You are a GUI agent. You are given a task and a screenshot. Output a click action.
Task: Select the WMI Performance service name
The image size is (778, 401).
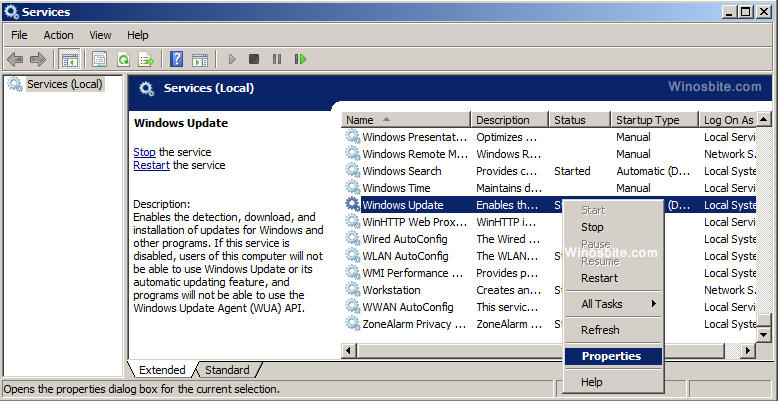tap(413, 273)
